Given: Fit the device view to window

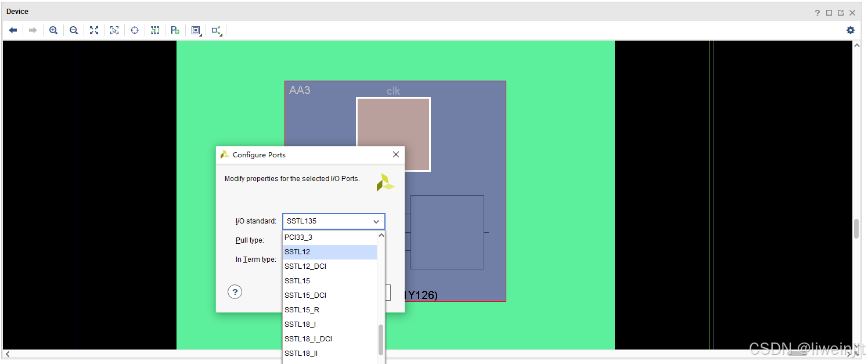Looking at the screenshot, I should pyautogui.click(x=94, y=30).
